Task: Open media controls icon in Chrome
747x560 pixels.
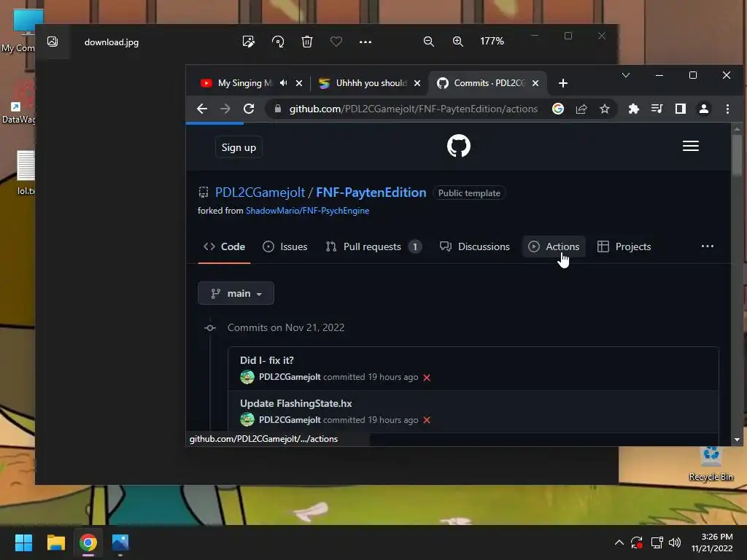Action: 657,109
